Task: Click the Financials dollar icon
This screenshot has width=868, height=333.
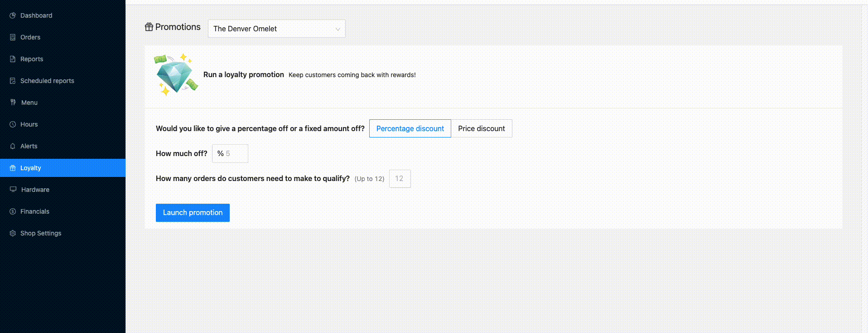Action: tap(13, 211)
